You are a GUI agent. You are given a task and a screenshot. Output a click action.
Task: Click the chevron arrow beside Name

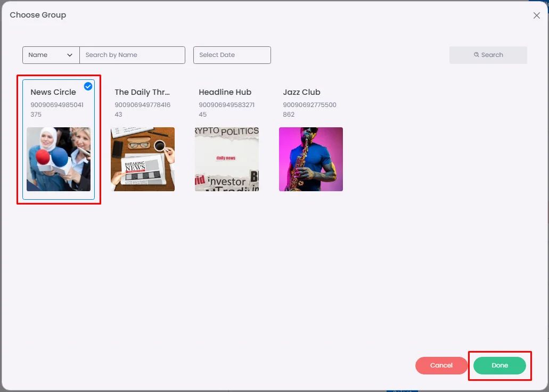[x=70, y=55]
